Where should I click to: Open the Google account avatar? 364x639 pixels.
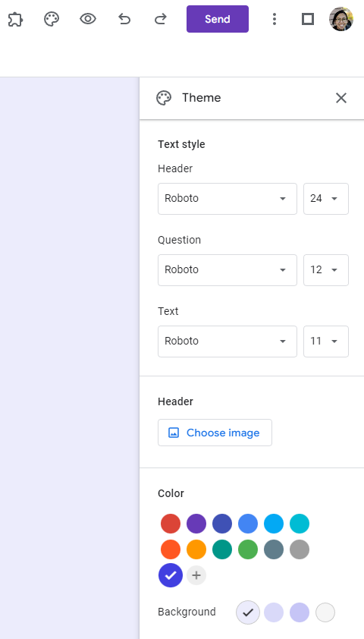[x=341, y=19]
